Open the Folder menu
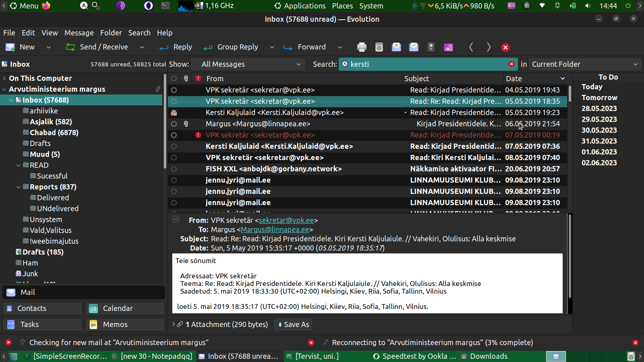The height and width of the screenshot is (362, 644). (x=111, y=33)
